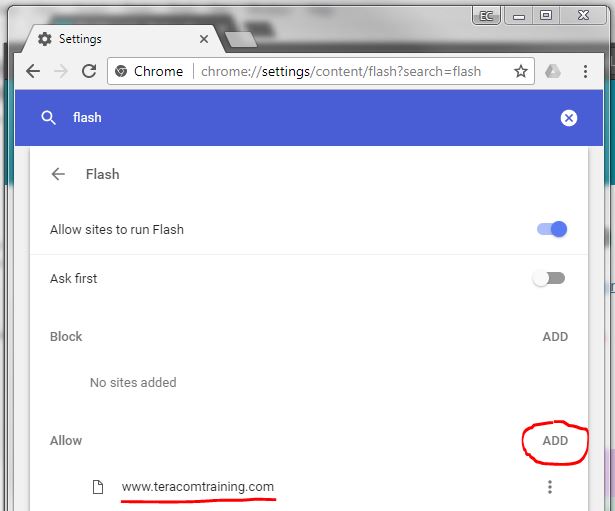This screenshot has height=511, width=615.
Task: Close the Chrome window
Action: pos(583,16)
